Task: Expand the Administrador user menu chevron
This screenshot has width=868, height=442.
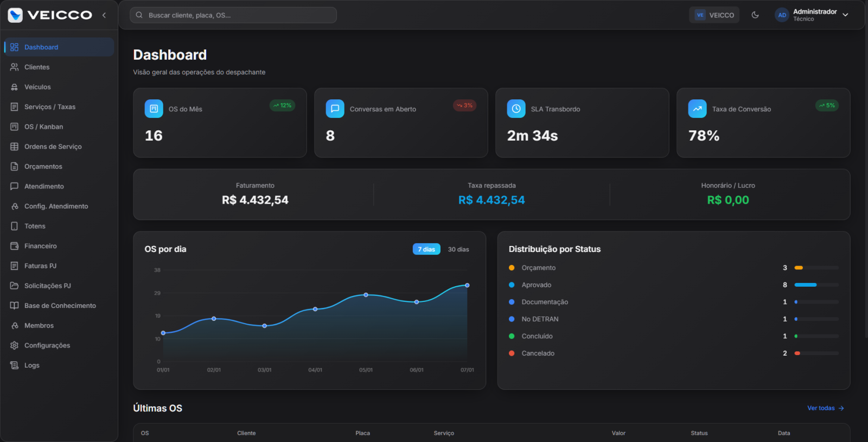Action: pyautogui.click(x=845, y=15)
